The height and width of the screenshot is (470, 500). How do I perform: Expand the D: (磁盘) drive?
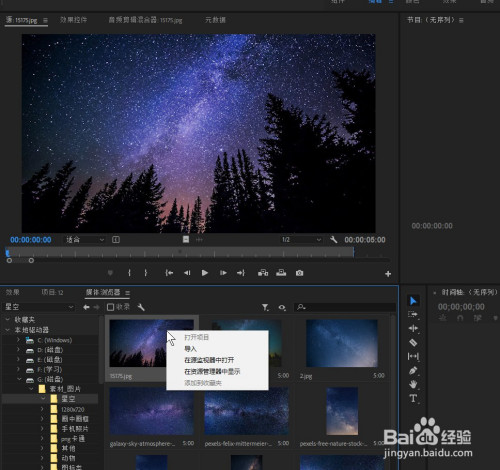(x=18, y=350)
